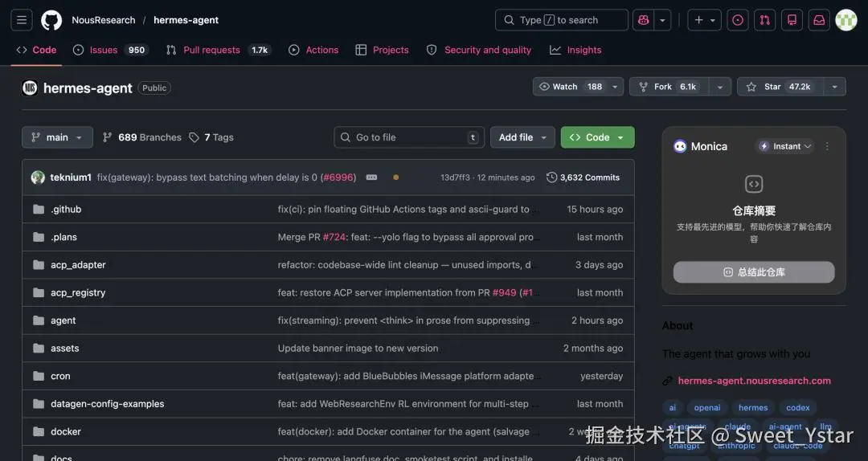This screenshot has width=868, height=461.
Task: Click the Go to file search box
Action: [409, 137]
